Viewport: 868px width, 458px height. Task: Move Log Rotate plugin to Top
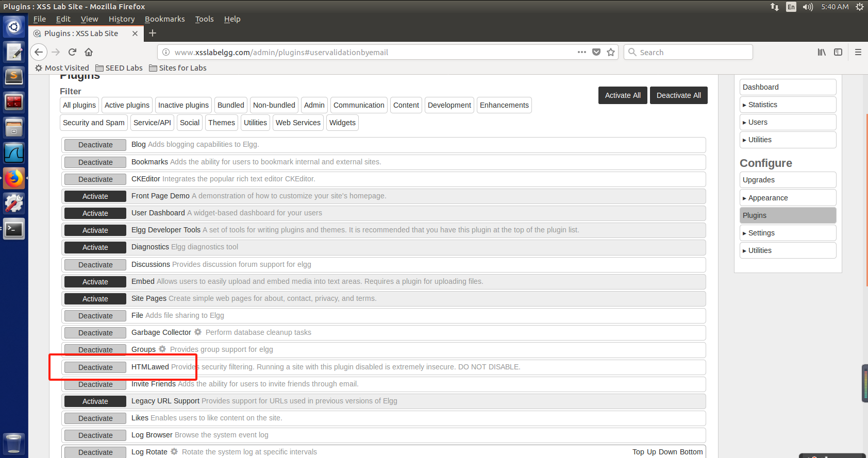coord(638,452)
